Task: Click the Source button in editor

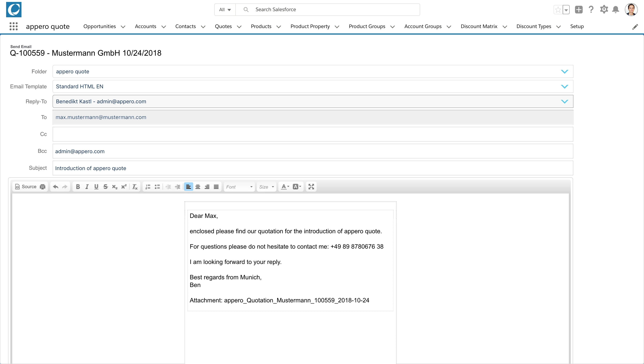Action: click(x=26, y=186)
